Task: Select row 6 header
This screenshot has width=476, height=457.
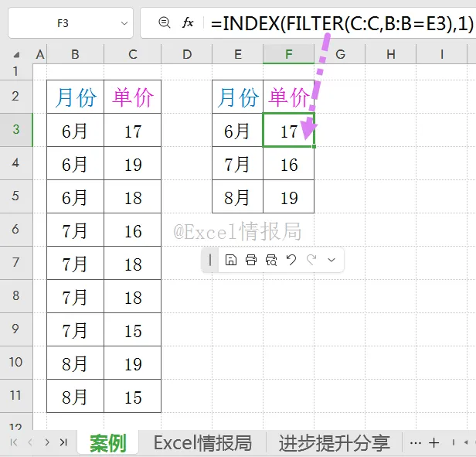Action: click(x=16, y=230)
